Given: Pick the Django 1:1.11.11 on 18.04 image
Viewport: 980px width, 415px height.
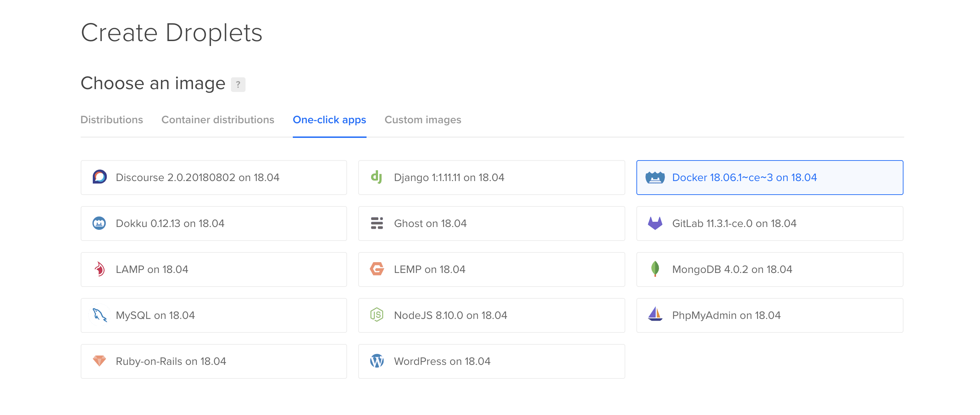Looking at the screenshot, I should click(x=491, y=178).
